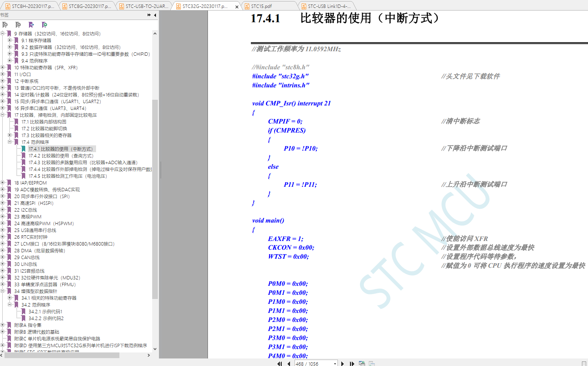The width and height of the screenshot is (588, 366).
Task: Click bookmark panel horizontal scrollbar thumb
Action: tap(61, 355)
